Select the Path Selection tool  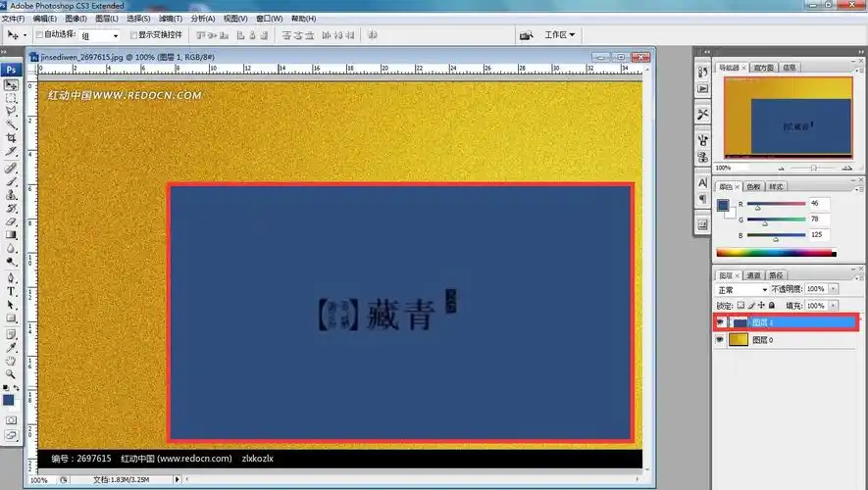click(x=11, y=304)
